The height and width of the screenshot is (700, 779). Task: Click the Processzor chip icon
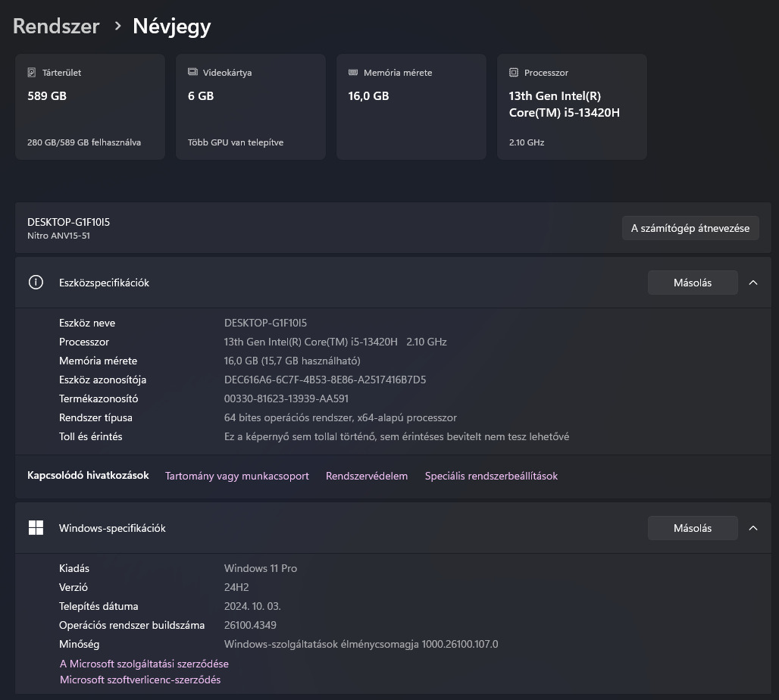coord(514,73)
